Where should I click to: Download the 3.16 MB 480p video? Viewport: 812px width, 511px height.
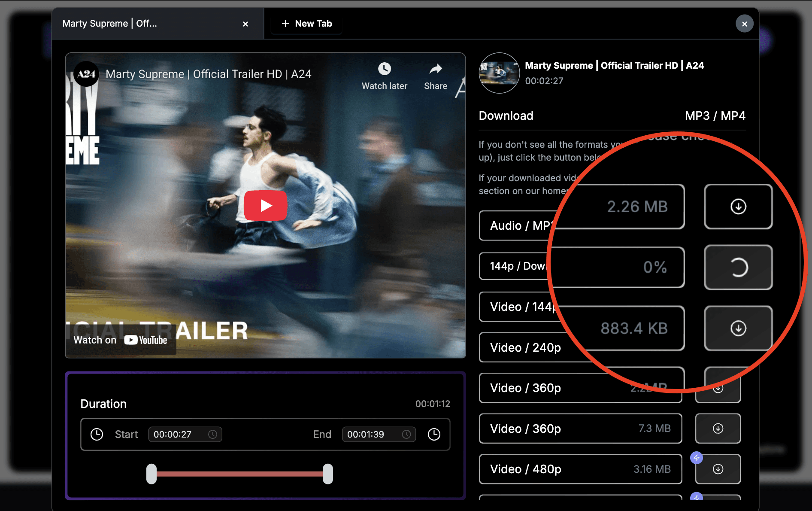(718, 469)
